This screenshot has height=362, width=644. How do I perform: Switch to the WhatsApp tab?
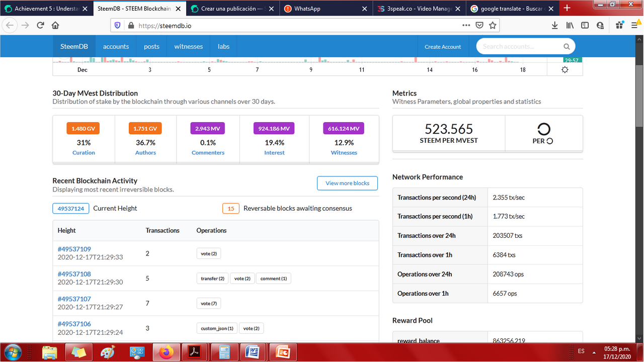tap(325, 9)
